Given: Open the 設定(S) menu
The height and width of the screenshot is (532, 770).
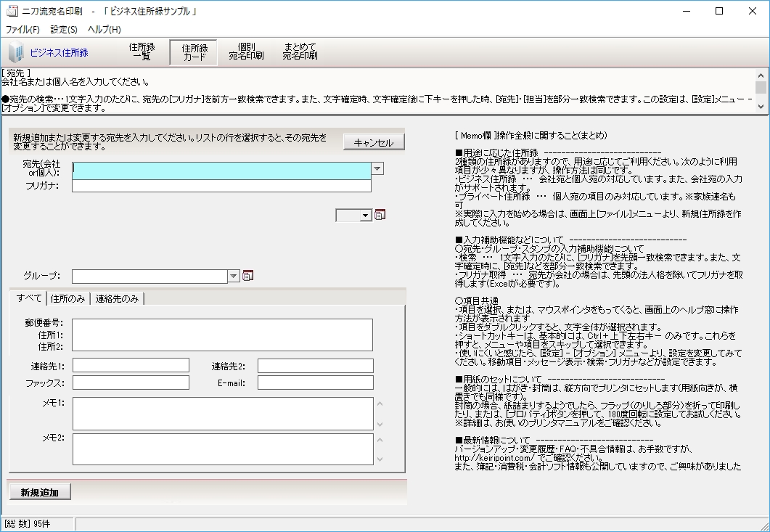Looking at the screenshot, I should coord(64,29).
